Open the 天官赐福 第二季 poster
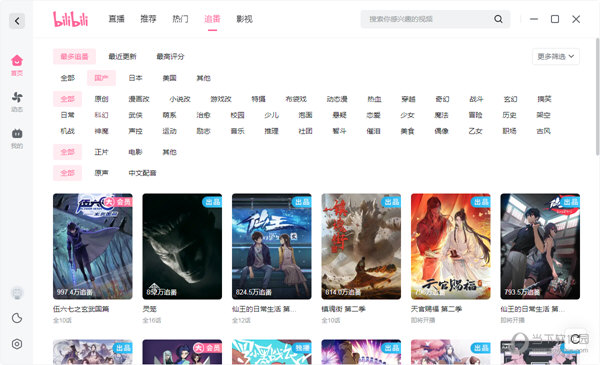Viewport: 600px width, 365px height. coord(451,246)
